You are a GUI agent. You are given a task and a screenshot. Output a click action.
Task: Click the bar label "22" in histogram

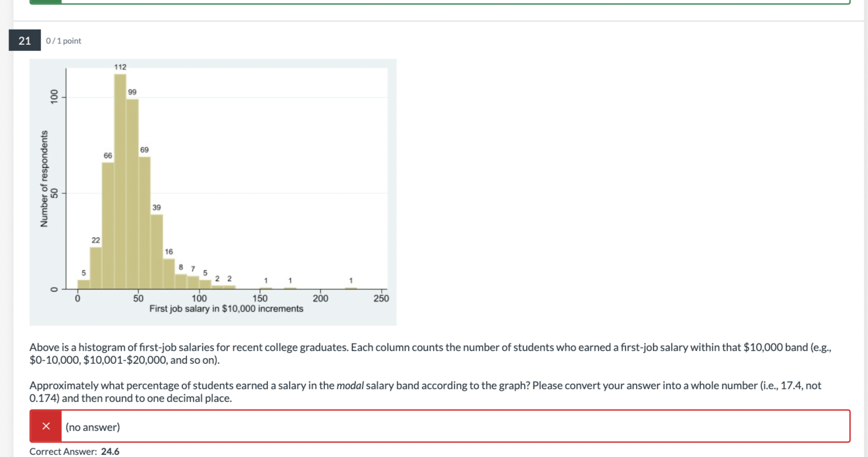coord(96,240)
